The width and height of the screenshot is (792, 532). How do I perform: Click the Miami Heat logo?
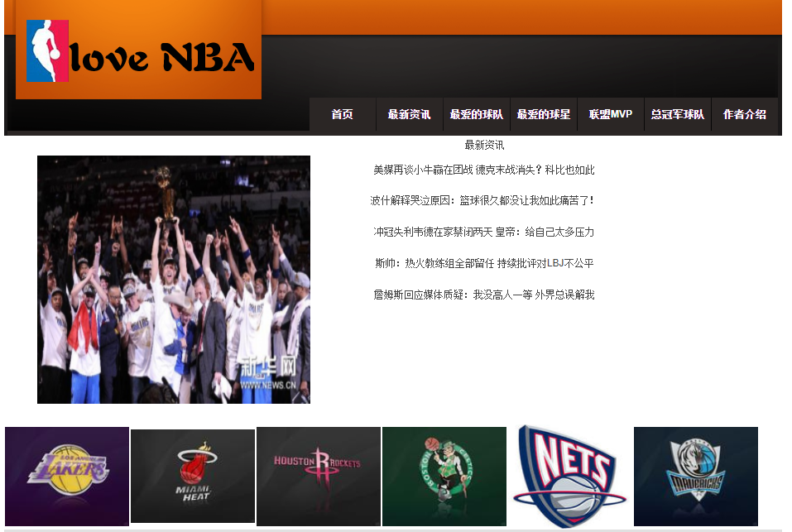click(193, 476)
